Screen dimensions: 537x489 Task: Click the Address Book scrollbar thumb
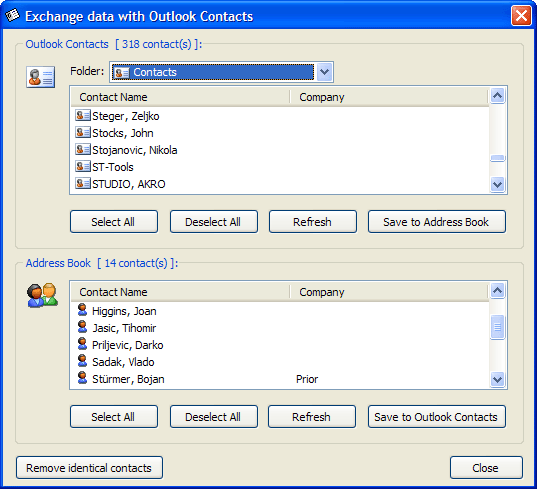(497, 327)
